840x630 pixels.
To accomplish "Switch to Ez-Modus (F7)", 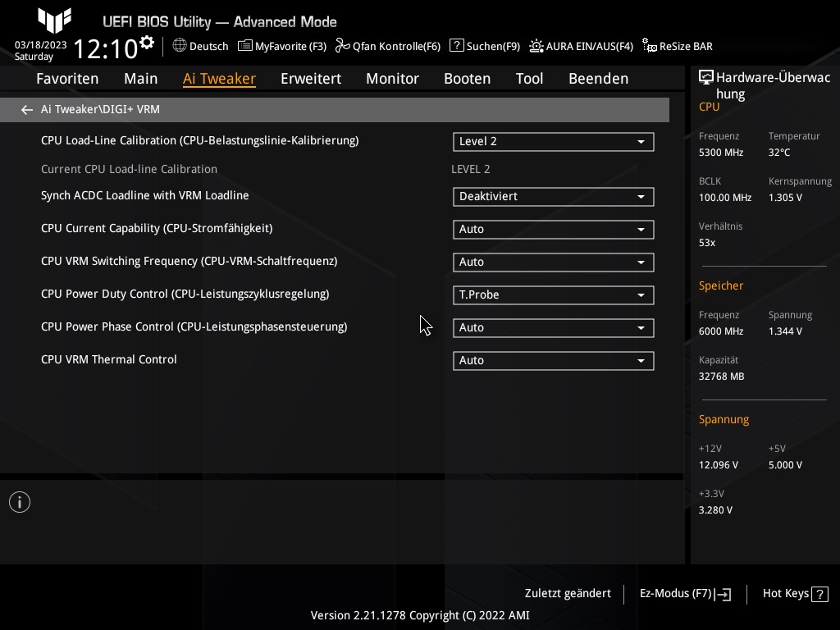I will 685,594.
